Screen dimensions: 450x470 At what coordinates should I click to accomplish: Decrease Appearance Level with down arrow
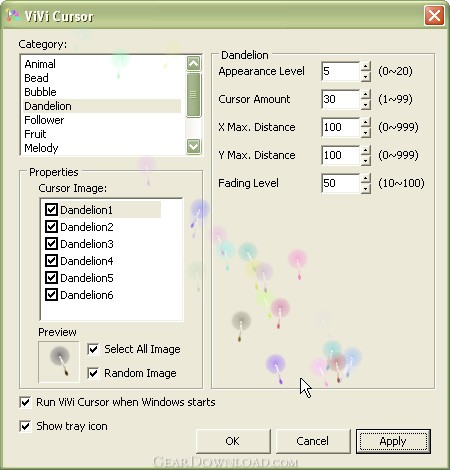(x=366, y=76)
